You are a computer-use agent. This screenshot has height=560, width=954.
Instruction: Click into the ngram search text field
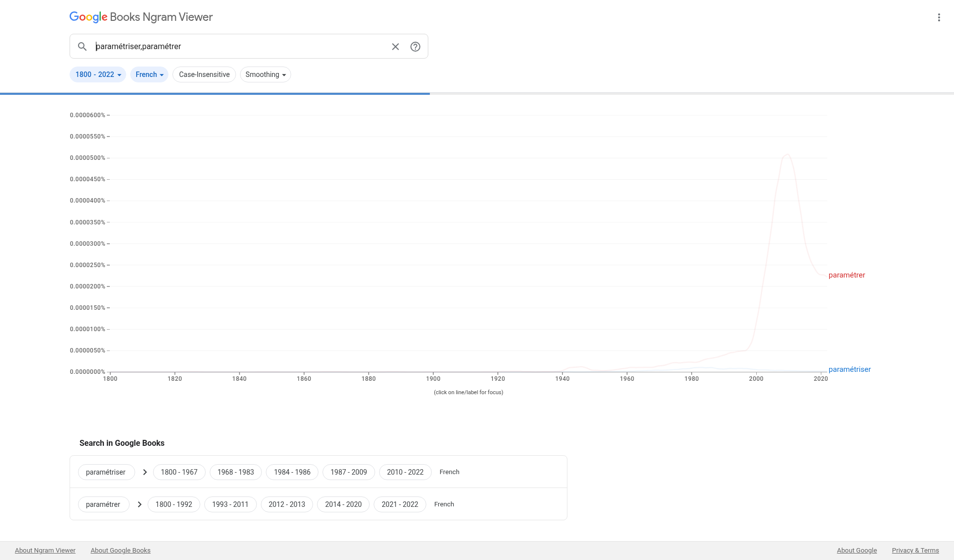(x=238, y=47)
